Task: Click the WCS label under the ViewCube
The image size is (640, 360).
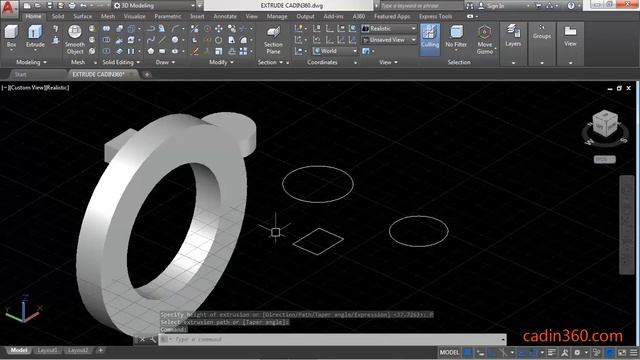Action: [x=604, y=160]
